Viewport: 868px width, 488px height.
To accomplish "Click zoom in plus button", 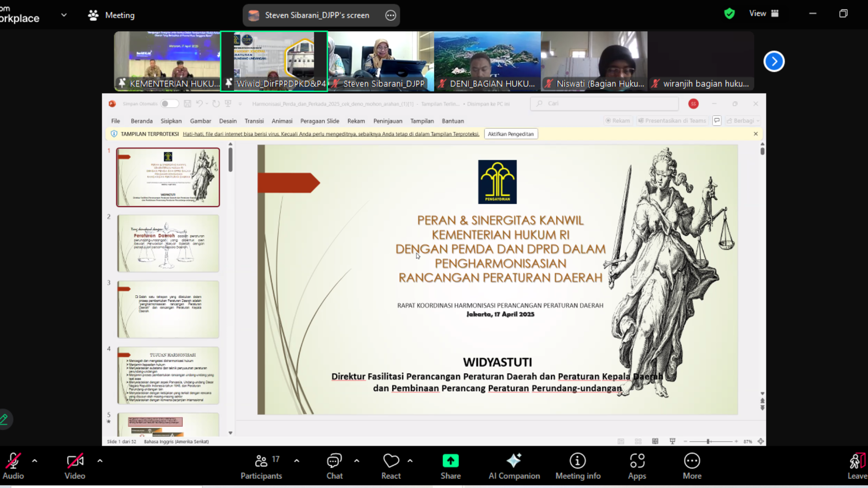I will (x=736, y=441).
